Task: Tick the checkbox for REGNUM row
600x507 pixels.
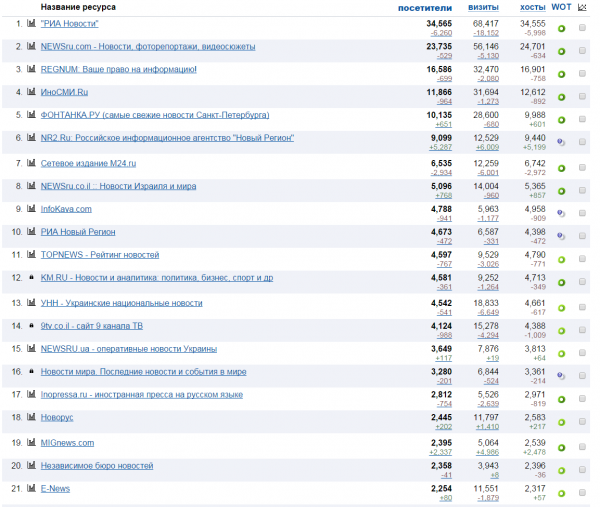Action: click(x=583, y=73)
